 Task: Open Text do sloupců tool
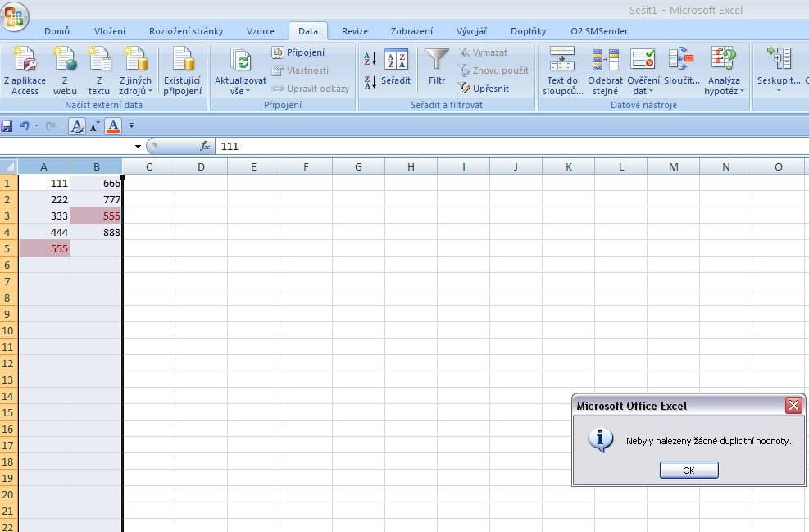(562, 71)
